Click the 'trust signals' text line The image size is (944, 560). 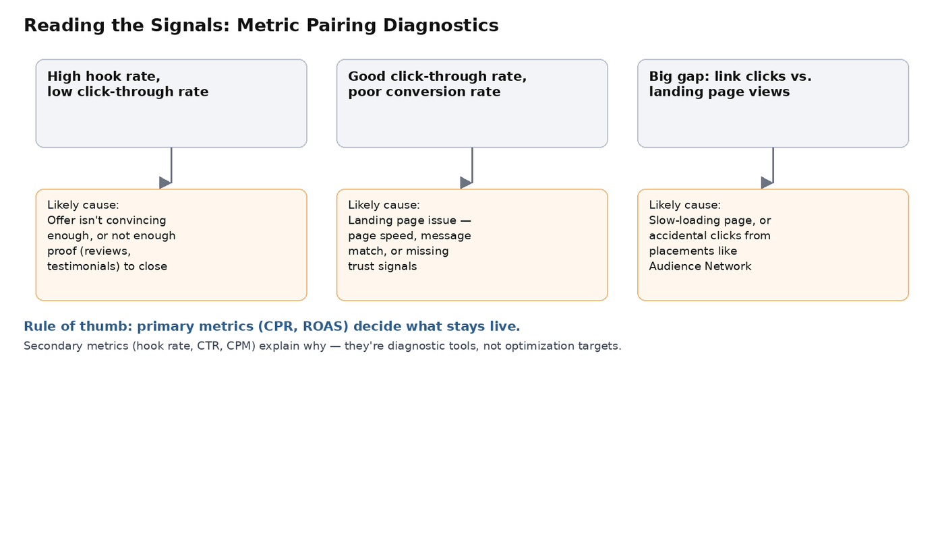pyautogui.click(x=382, y=266)
